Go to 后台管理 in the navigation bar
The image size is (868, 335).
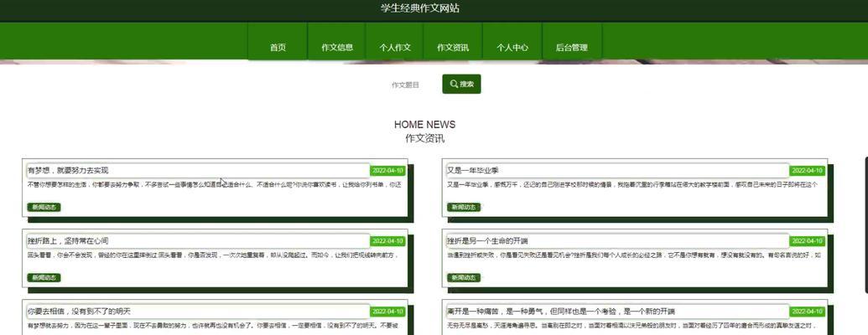pos(572,48)
